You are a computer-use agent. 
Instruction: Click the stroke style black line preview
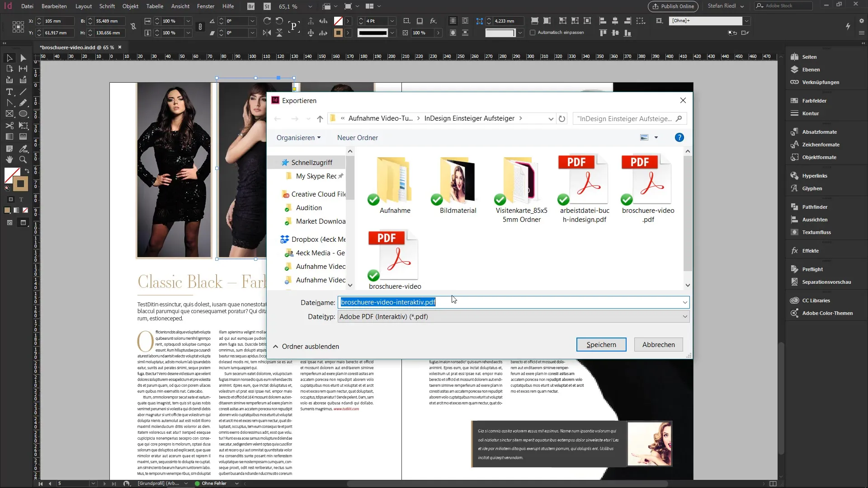click(x=373, y=33)
